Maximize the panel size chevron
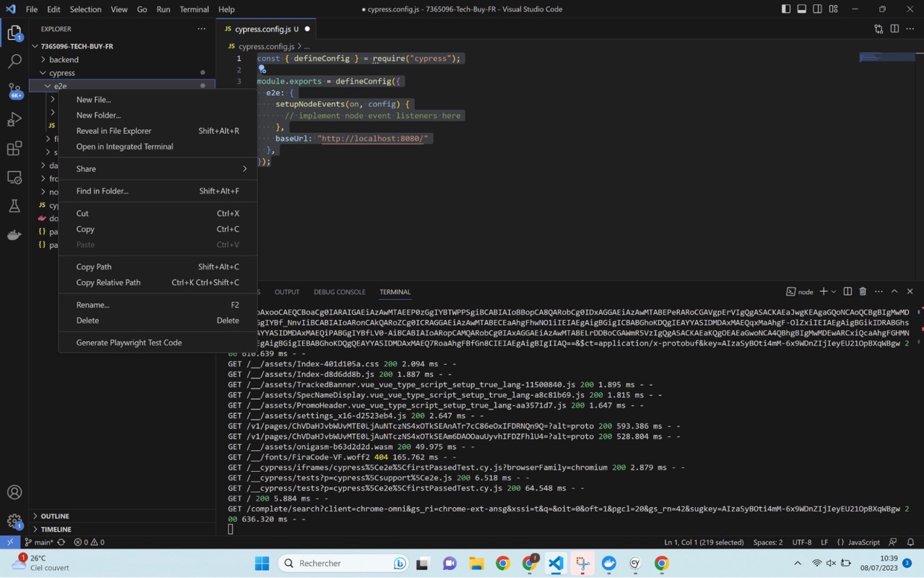The width and height of the screenshot is (924, 578). click(x=894, y=291)
